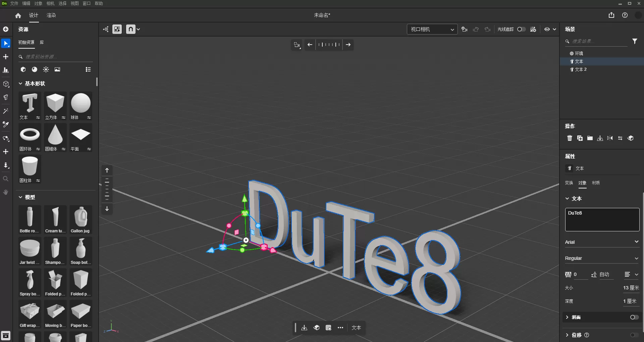
Task: Select the move tool in left toolbar
Action: pos(6,57)
